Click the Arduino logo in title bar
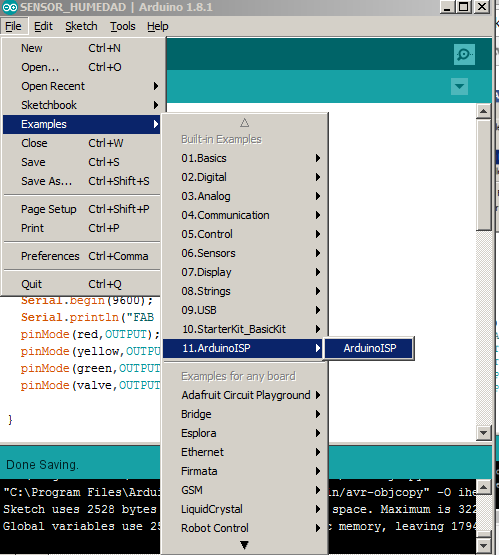This screenshot has width=499, height=555. pyautogui.click(x=10, y=7)
